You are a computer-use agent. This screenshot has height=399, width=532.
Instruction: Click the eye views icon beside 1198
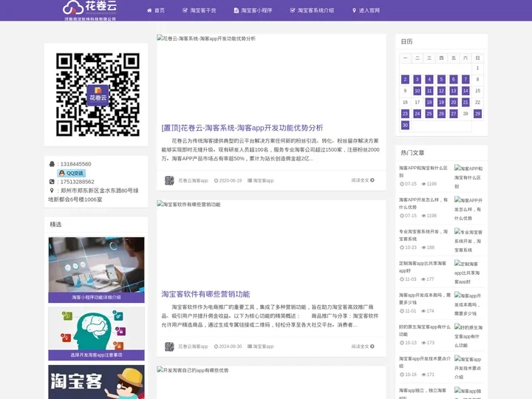423,216
